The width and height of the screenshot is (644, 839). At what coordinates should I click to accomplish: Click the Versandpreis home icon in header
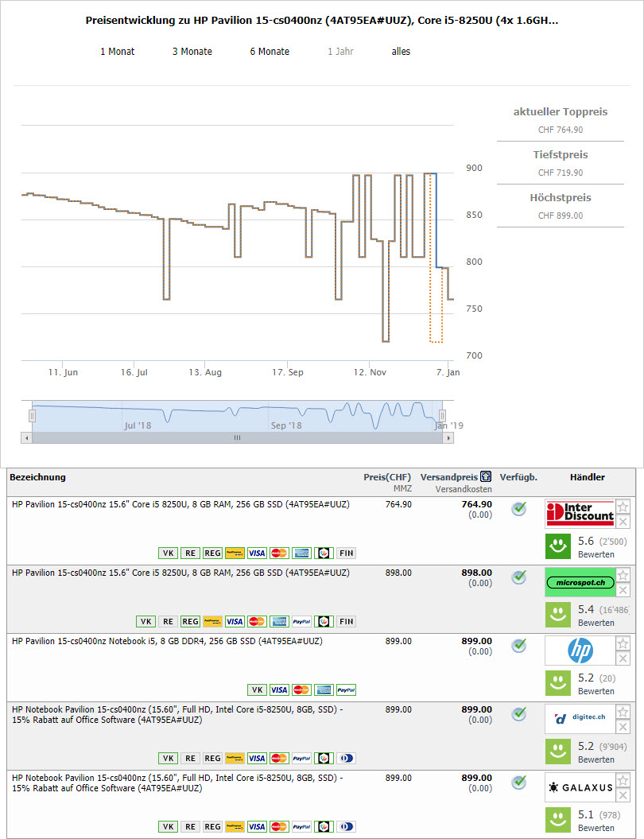pos(486,477)
